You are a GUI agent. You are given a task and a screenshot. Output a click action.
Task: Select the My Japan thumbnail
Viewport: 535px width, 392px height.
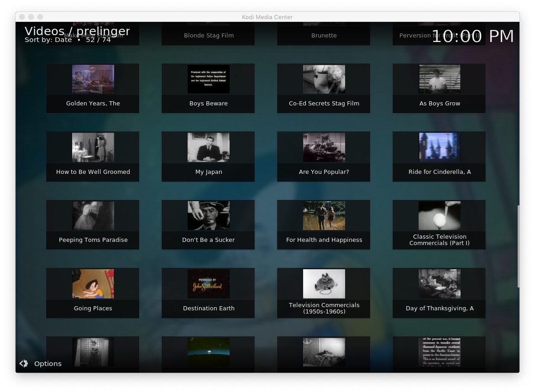coord(208,147)
